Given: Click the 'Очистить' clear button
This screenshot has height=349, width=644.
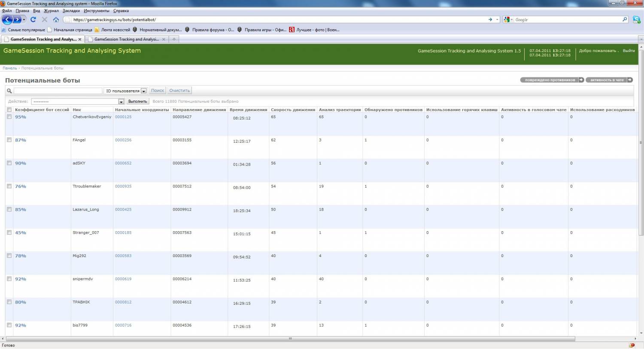Looking at the screenshot, I should 179,91.
